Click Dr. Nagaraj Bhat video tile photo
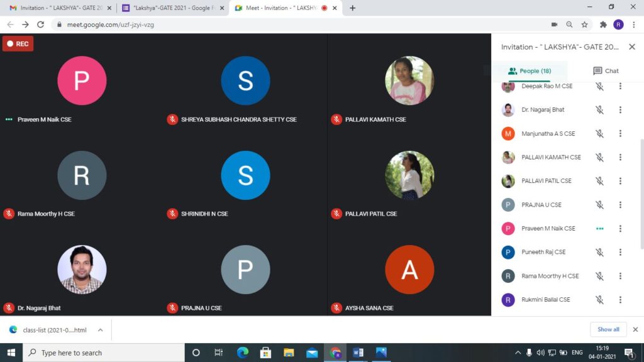Viewport: 644px width, 362px height. coord(82,270)
